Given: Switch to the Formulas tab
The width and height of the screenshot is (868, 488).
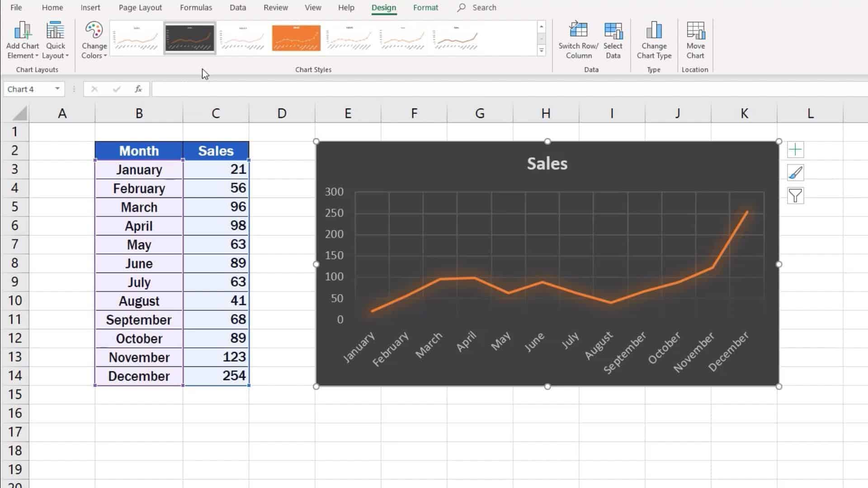Looking at the screenshot, I should [196, 8].
